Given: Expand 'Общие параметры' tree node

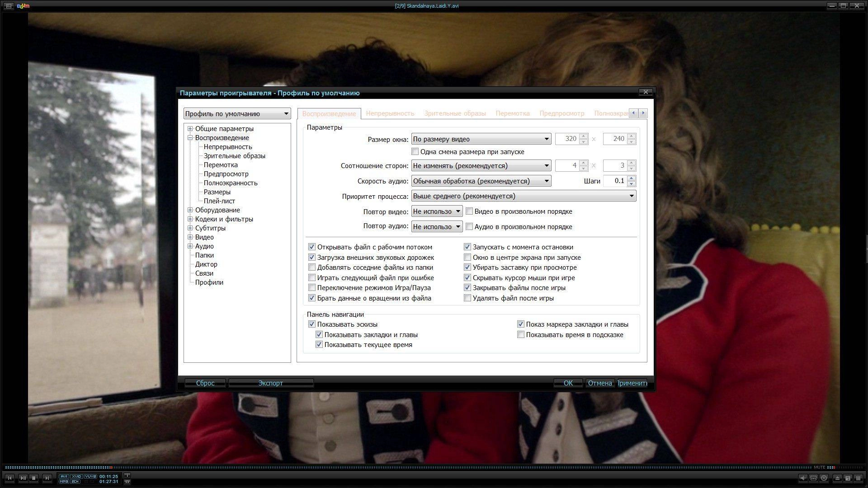Looking at the screenshot, I should tap(190, 129).
